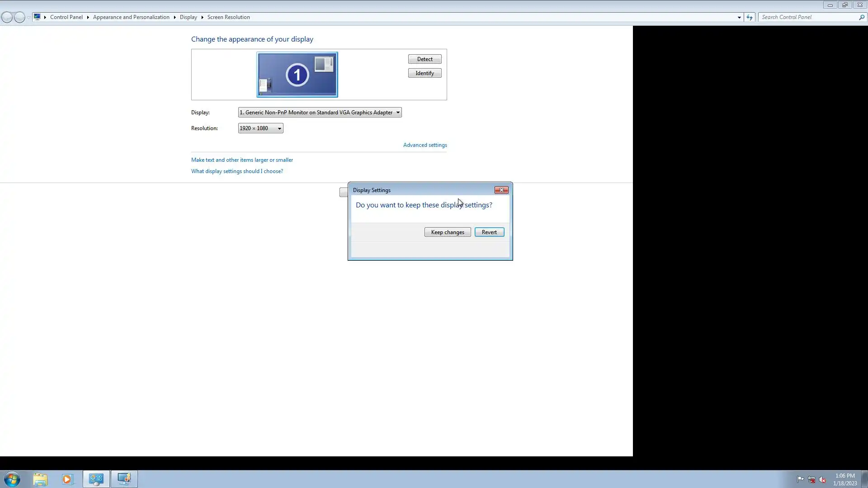Screen dimensions: 868x488
Task: Switch to Control Panel taskbar window
Action: 96,479
